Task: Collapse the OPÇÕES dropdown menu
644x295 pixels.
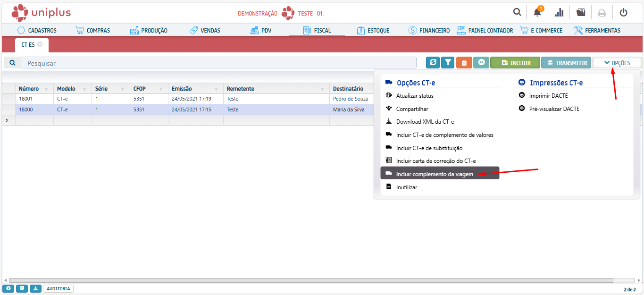Action: click(617, 63)
